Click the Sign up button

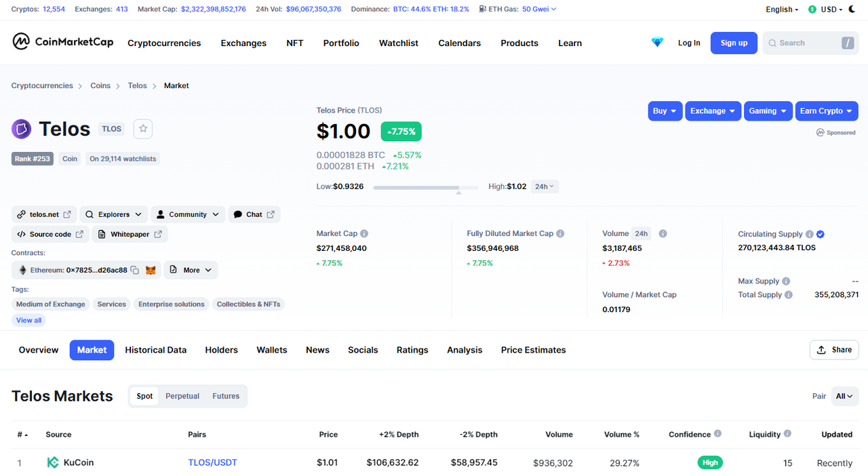click(734, 43)
